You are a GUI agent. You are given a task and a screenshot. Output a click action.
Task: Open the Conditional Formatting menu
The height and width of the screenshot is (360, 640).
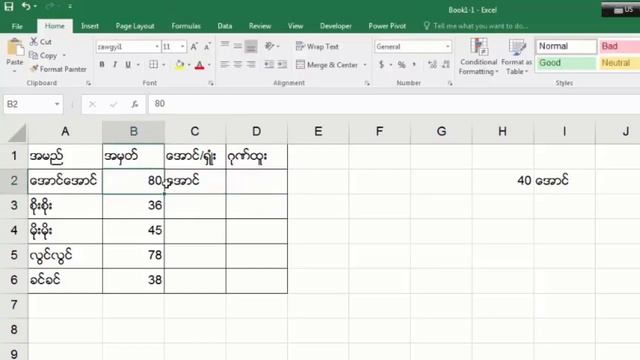(479, 56)
